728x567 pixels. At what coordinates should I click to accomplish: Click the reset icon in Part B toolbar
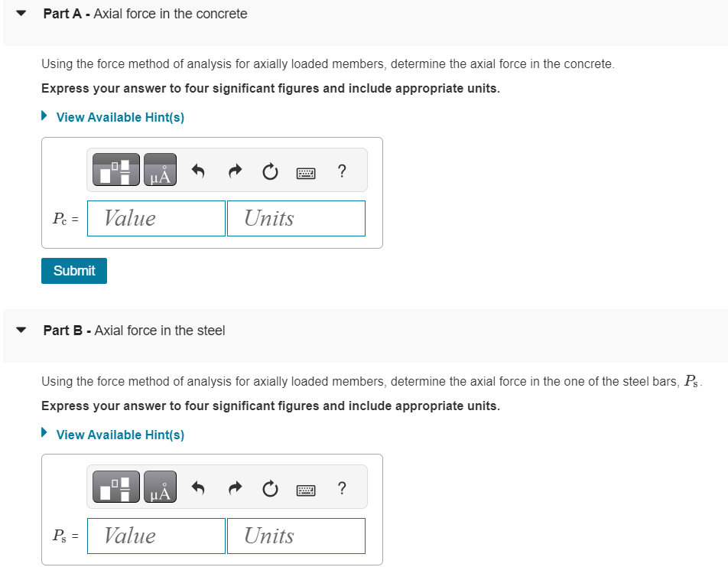[269, 488]
